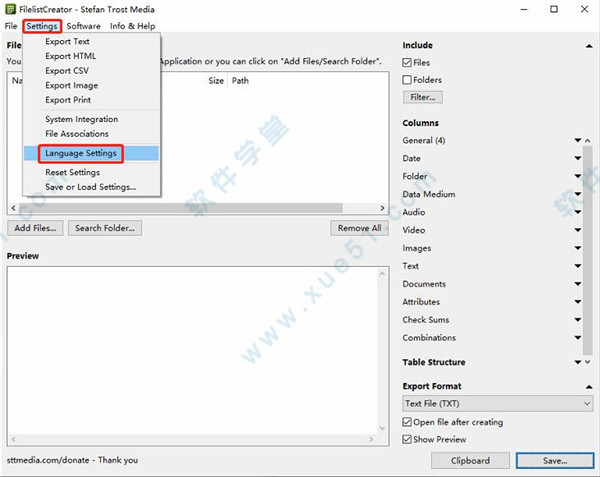Enable the Folders include checkbox
The width and height of the screenshot is (600, 477).
pos(408,80)
